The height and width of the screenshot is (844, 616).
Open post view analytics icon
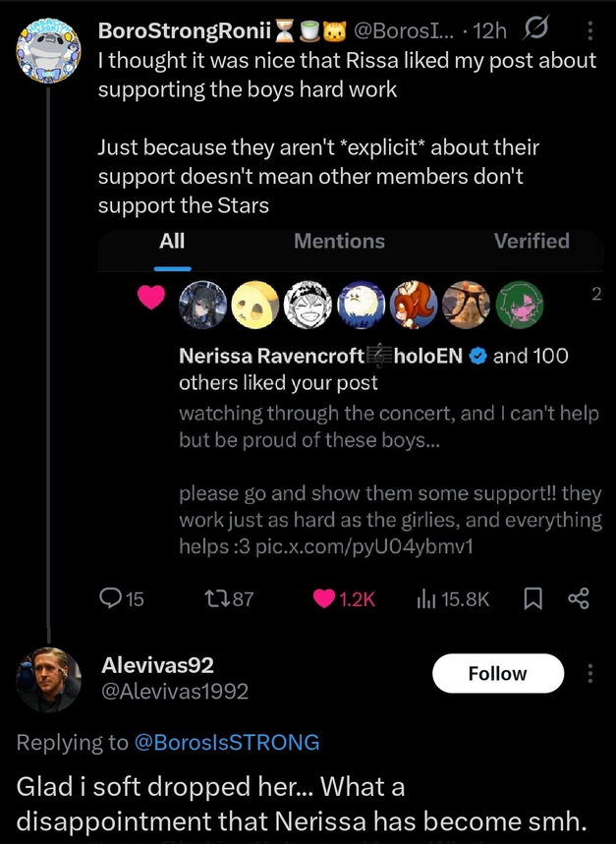[425, 597]
